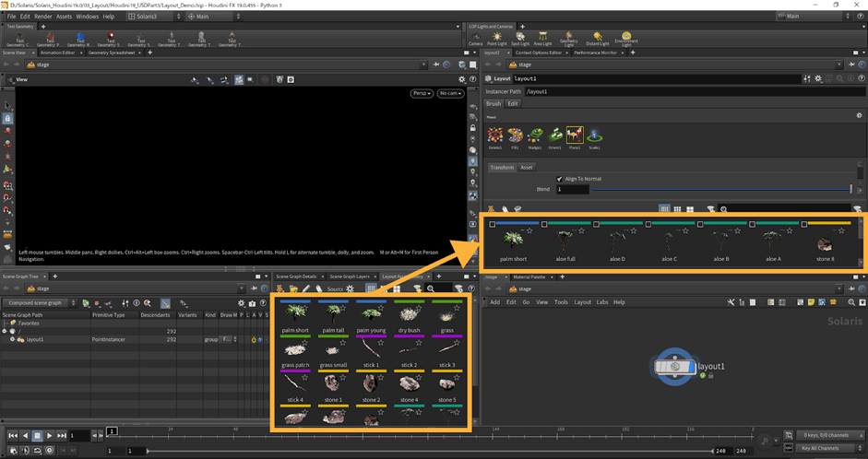The height and width of the screenshot is (459, 868).
Task: Check the palm short asset checkbox
Action: click(x=493, y=225)
